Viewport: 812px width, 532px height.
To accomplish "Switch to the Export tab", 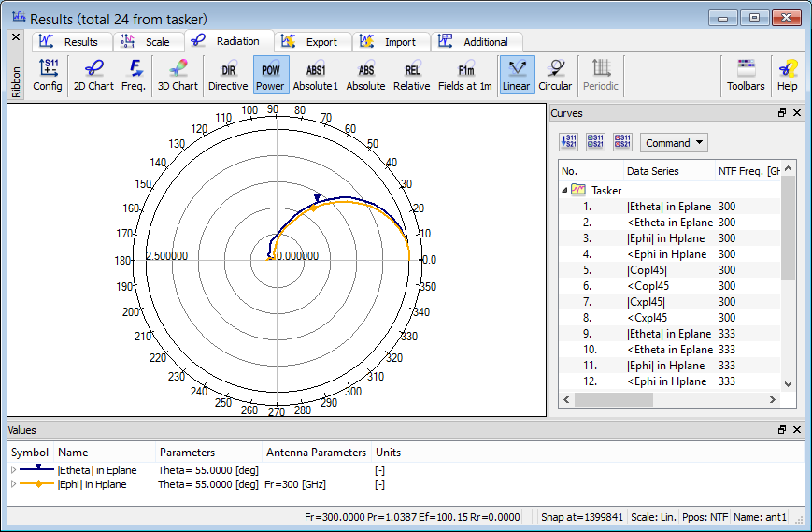I will point(312,42).
